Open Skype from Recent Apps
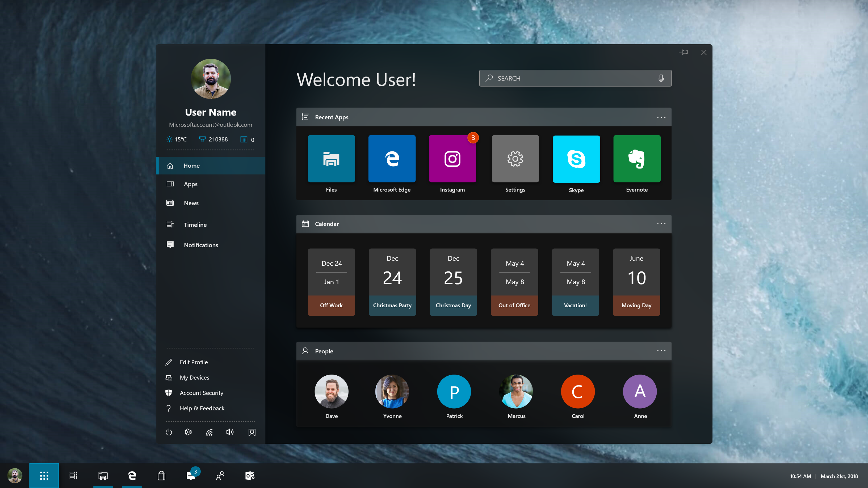The width and height of the screenshot is (868, 488). pyautogui.click(x=576, y=158)
